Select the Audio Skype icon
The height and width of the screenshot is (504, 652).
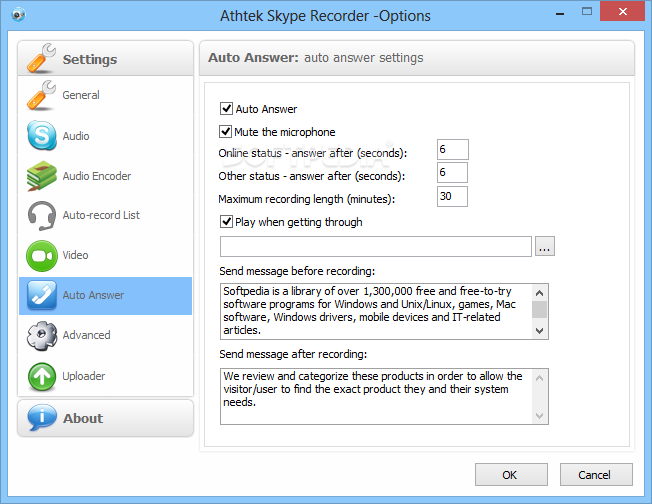tap(42, 136)
